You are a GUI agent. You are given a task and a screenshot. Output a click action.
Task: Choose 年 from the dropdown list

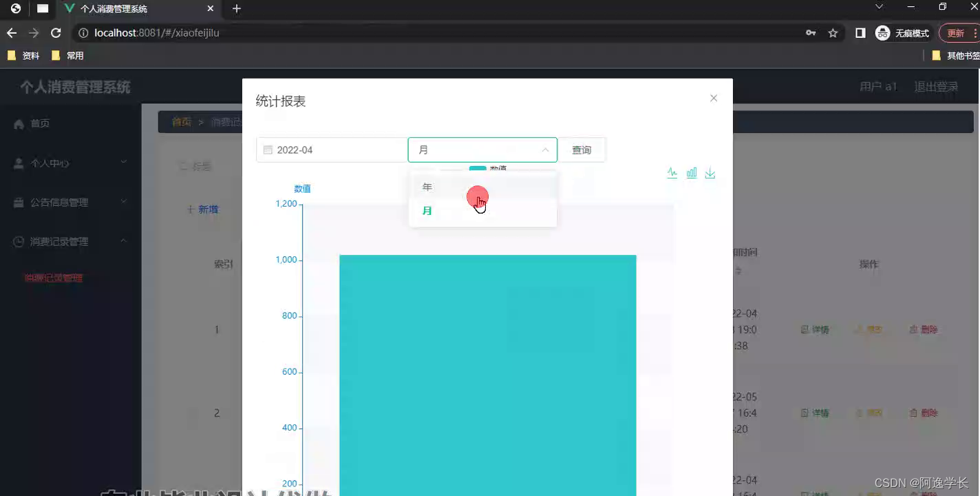pos(482,187)
